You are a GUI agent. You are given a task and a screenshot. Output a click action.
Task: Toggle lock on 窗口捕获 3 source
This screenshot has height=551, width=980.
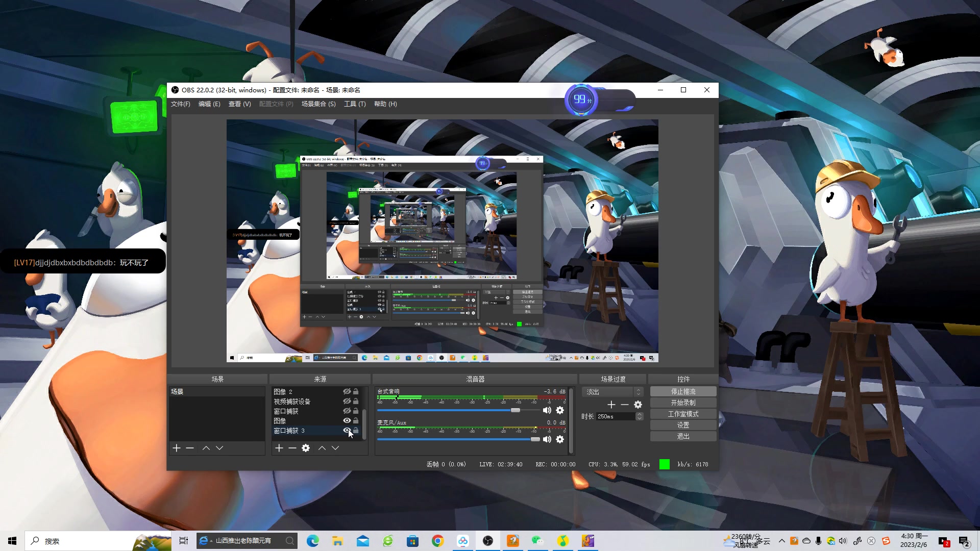356,430
